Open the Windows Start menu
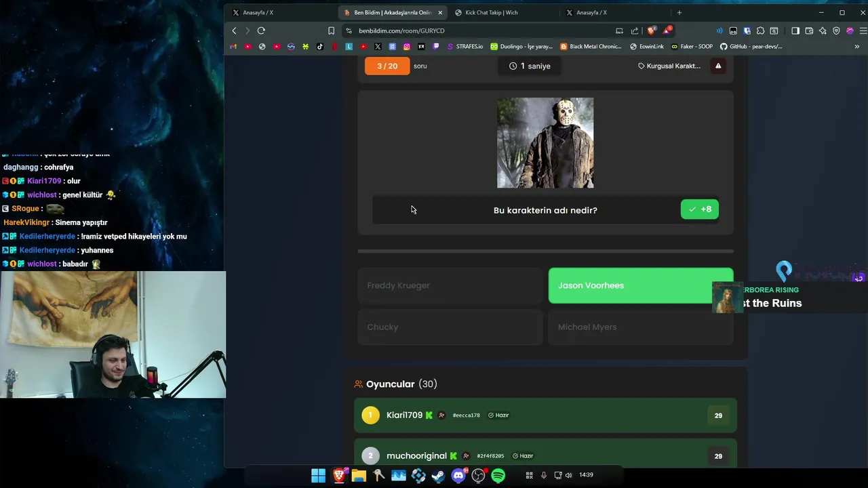Viewport: 868px width, 488px height. (x=318, y=476)
